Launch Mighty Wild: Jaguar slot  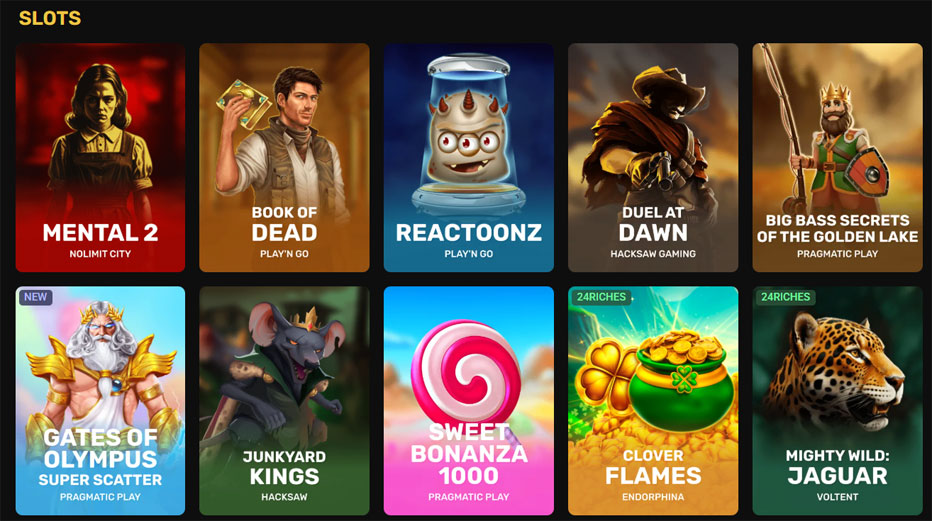coord(837,401)
